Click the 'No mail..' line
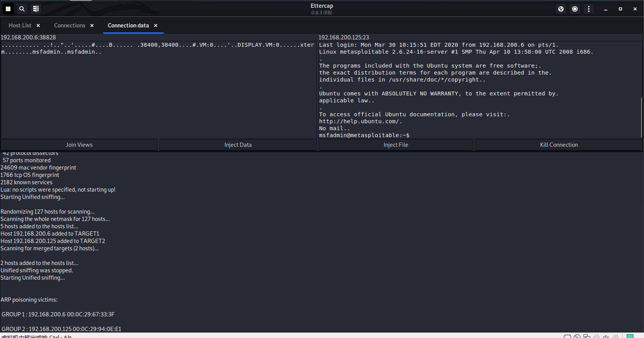Screen dimensions: 644x338 tap(335, 128)
